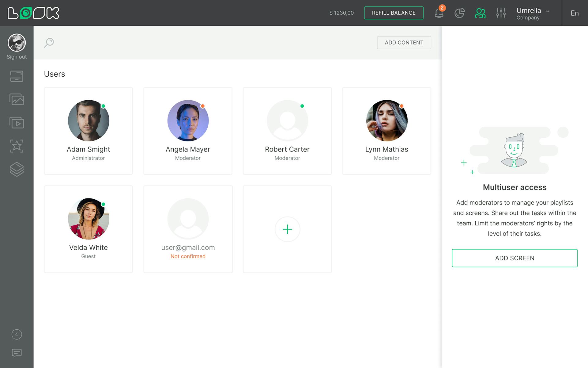Image resolution: width=588 pixels, height=368 pixels.
Task: Open the starred favorites sidebar icon
Action: [x=17, y=146]
